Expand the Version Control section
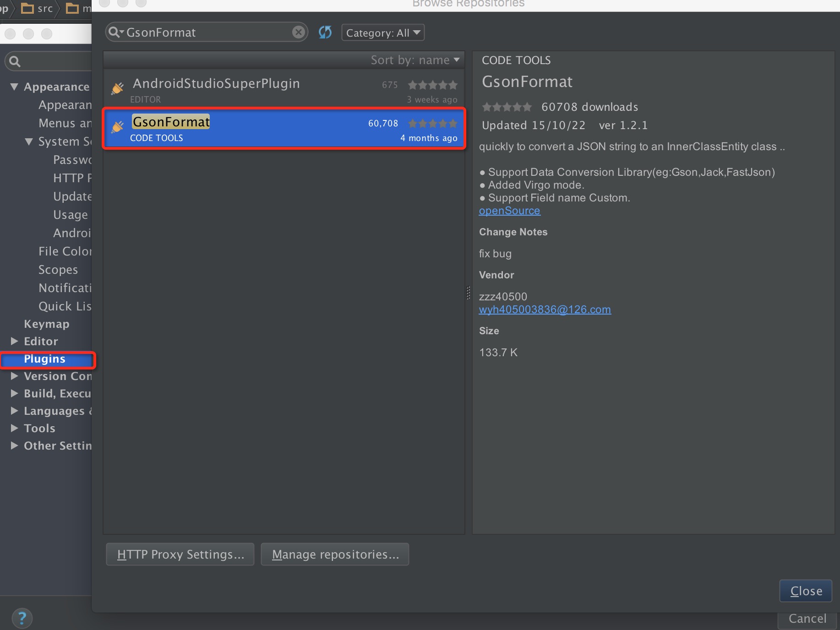Screen dimensions: 840x630 (x=14, y=376)
